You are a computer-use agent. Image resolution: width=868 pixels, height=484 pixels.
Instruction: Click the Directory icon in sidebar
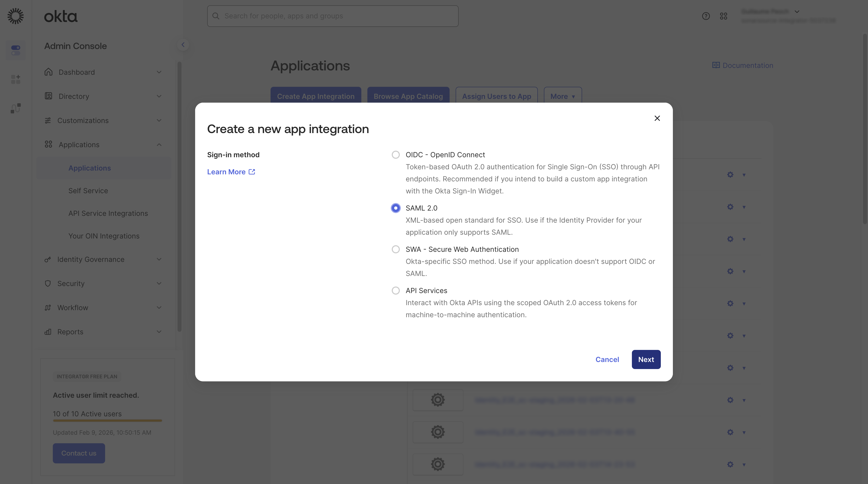click(49, 96)
